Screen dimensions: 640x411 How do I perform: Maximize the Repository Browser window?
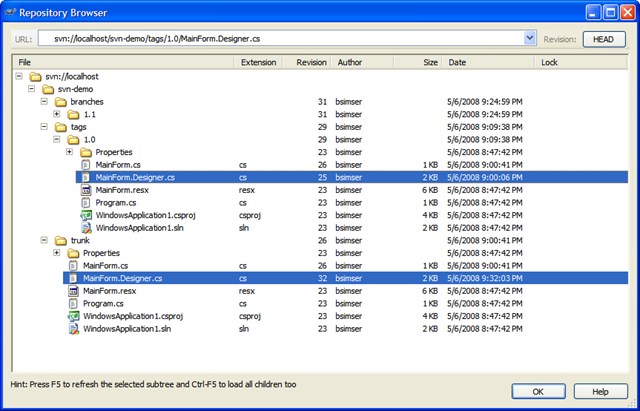[611, 13]
